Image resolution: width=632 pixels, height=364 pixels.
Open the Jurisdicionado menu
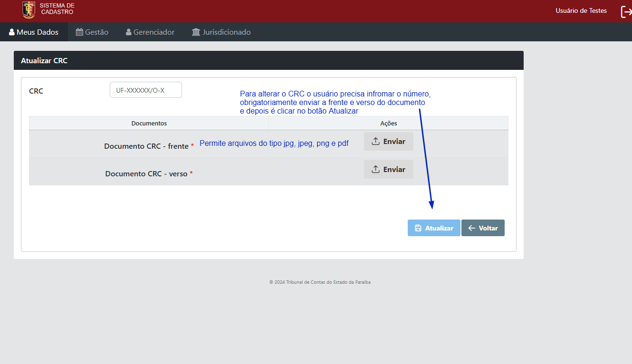[221, 32]
